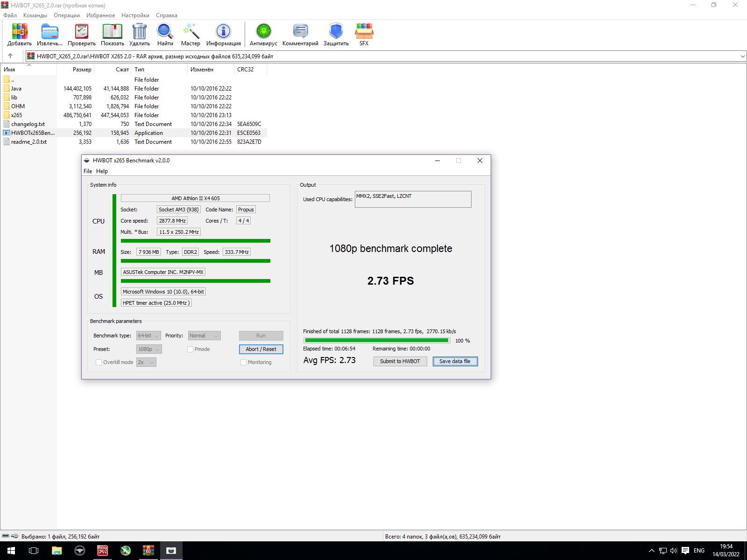
Task: Sort file list by Размер column header
Action: coord(76,70)
